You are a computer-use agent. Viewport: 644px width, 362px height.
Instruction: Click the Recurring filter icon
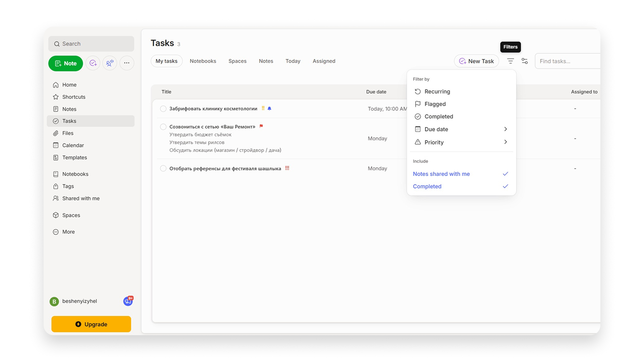(x=418, y=92)
